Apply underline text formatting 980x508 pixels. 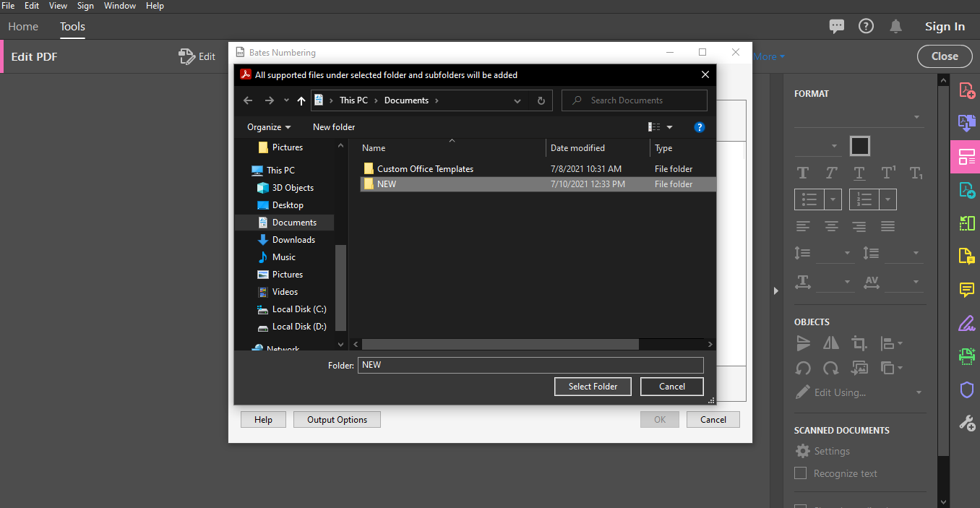[859, 173]
